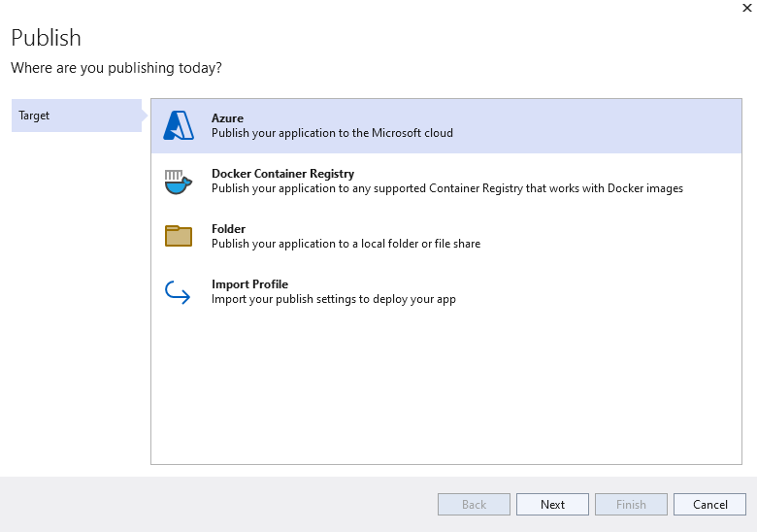Image resolution: width=757 pixels, height=532 pixels.
Task: Proceed with the Next button
Action: (x=553, y=505)
